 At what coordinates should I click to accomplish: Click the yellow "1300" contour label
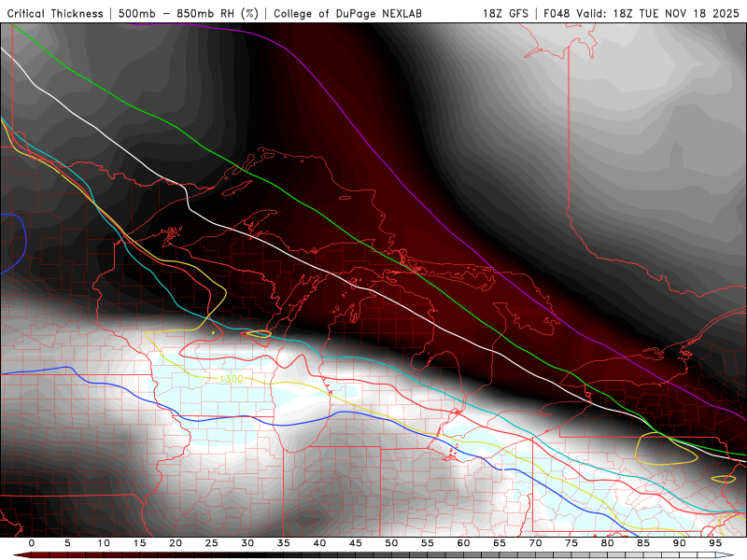(x=232, y=379)
